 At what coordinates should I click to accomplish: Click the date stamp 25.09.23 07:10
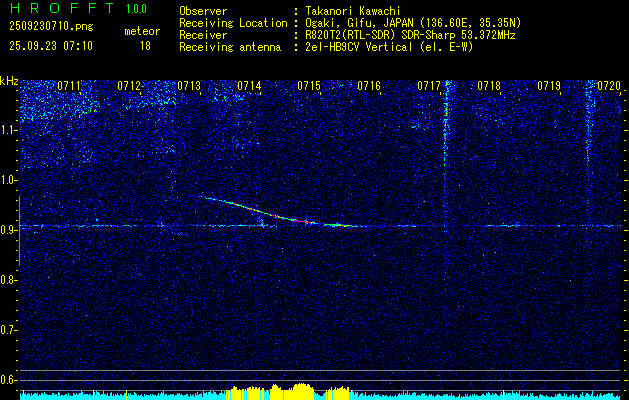(51, 46)
